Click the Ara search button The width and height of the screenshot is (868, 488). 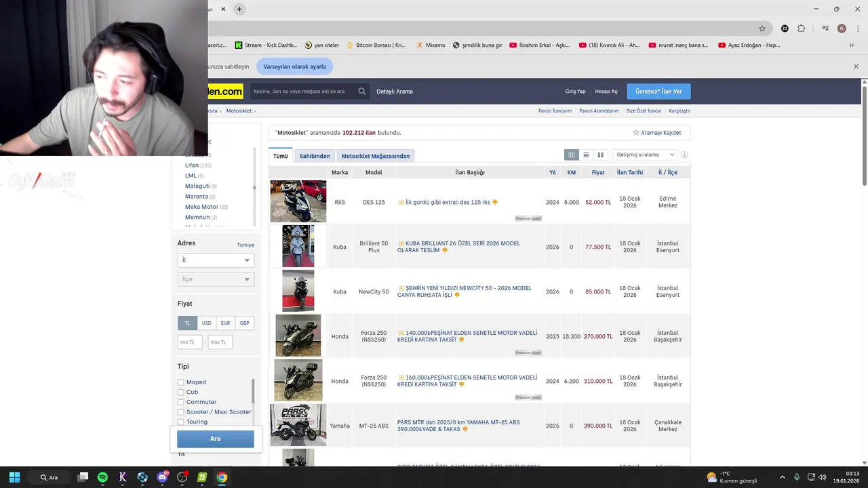216,439
